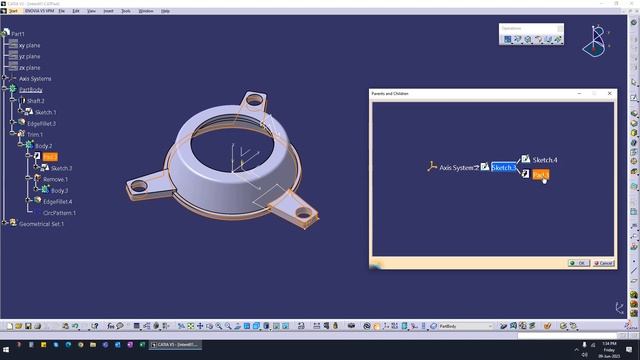Open the Edit menu
The image size is (640, 360).
click(x=76, y=11)
